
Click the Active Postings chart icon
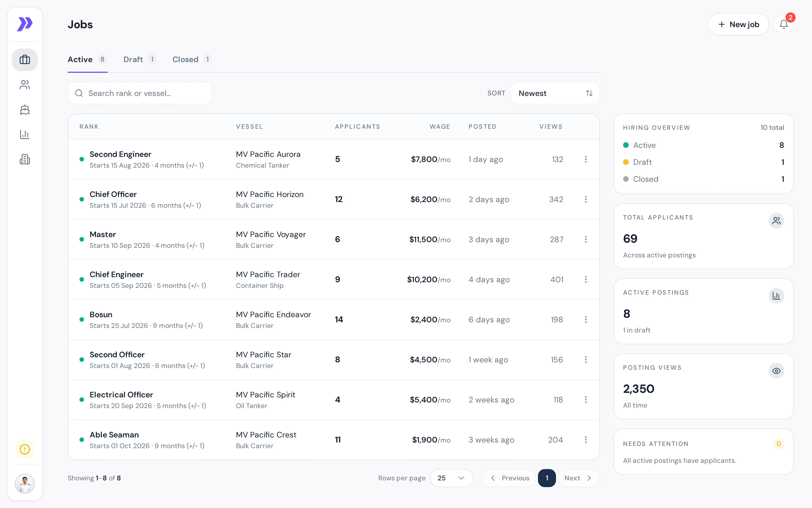pyautogui.click(x=776, y=296)
